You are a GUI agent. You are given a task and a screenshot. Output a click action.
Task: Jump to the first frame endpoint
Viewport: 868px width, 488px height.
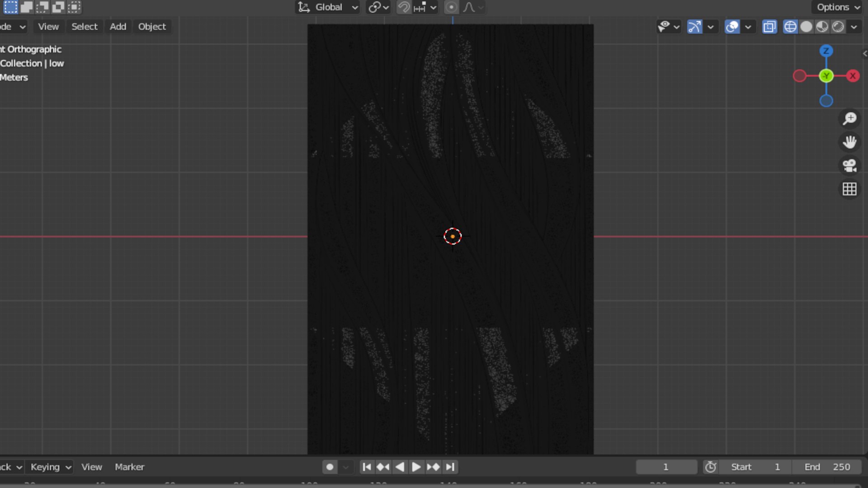coord(367,467)
